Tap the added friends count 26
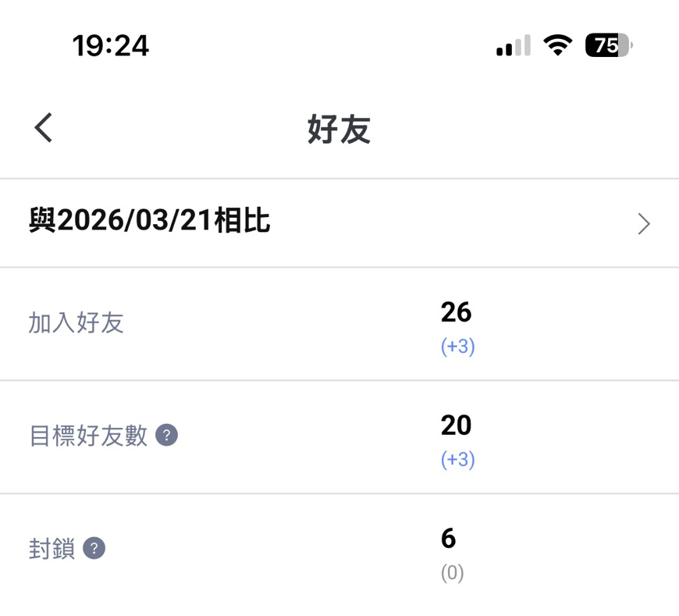 (456, 312)
